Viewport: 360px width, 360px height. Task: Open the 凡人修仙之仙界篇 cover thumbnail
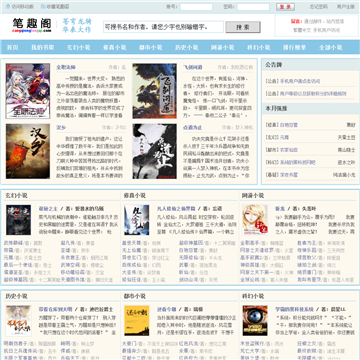coord(137,220)
